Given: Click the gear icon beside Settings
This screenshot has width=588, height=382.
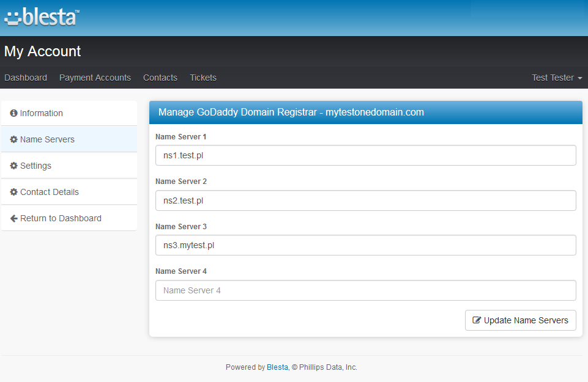Looking at the screenshot, I should (x=14, y=166).
